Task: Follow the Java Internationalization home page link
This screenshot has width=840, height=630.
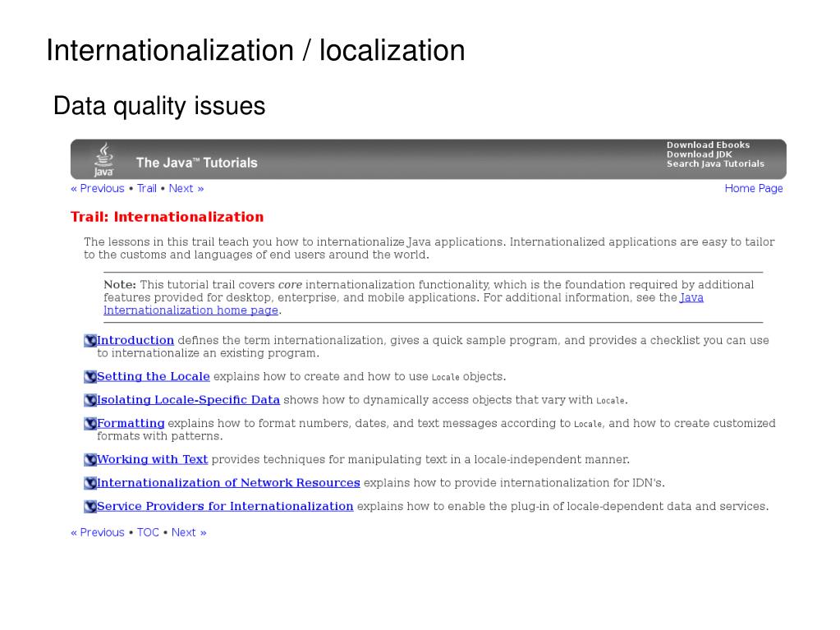Action: click(x=190, y=310)
